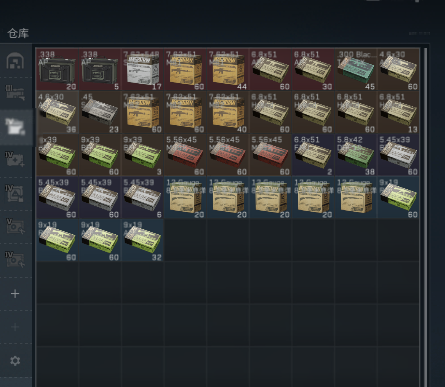Click the stash vertical scrollbar
Image resolution: width=445 pixels, height=387 pixels.
[x=425, y=217]
